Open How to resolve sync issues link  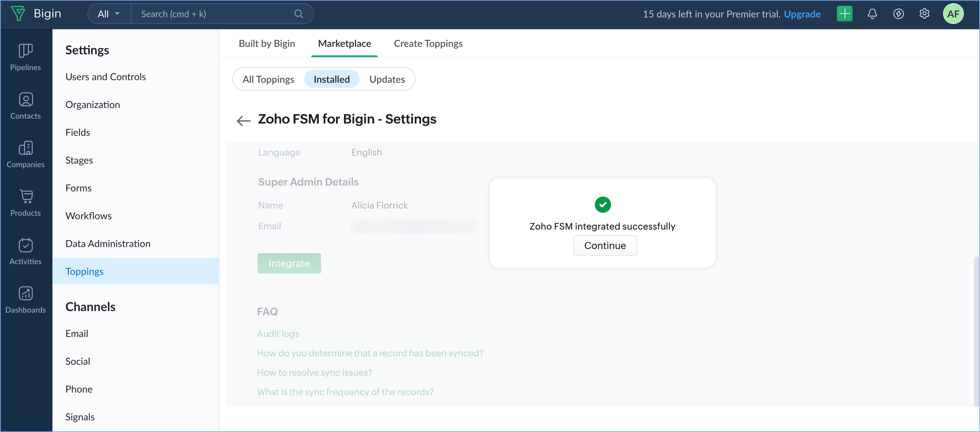[x=314, y=373]
